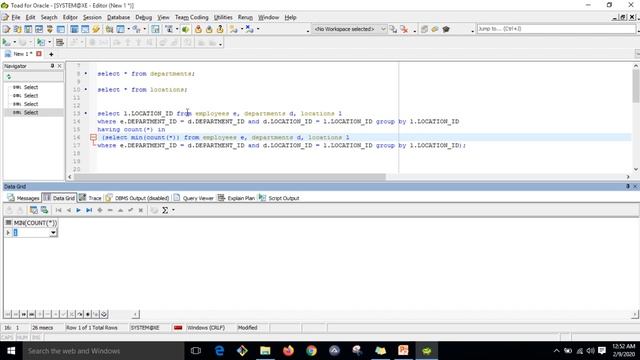
Task: Add a new editor tab with plus
Action: coord(51,54)
